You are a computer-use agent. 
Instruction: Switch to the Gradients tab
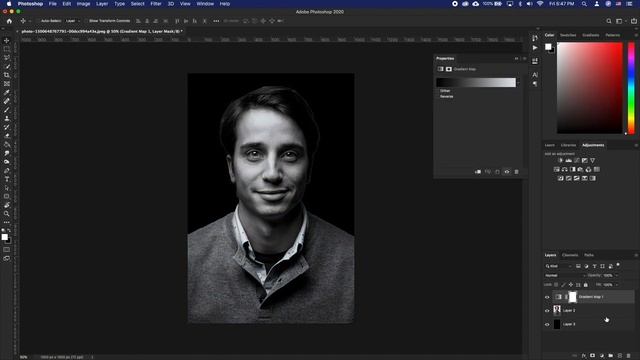click(591, 35)
